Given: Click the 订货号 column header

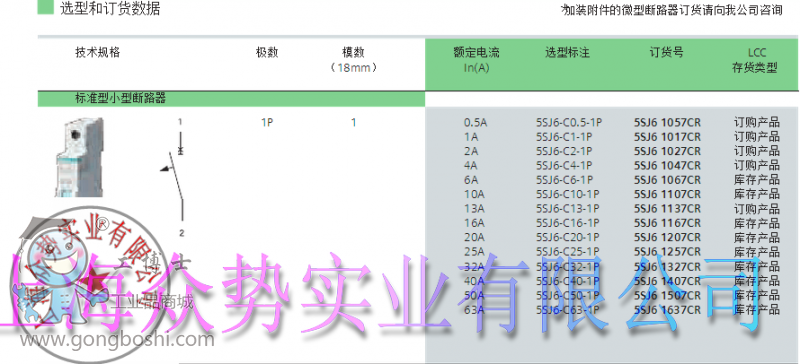Looking at the screenshot, I should click(x=666, y=52).
